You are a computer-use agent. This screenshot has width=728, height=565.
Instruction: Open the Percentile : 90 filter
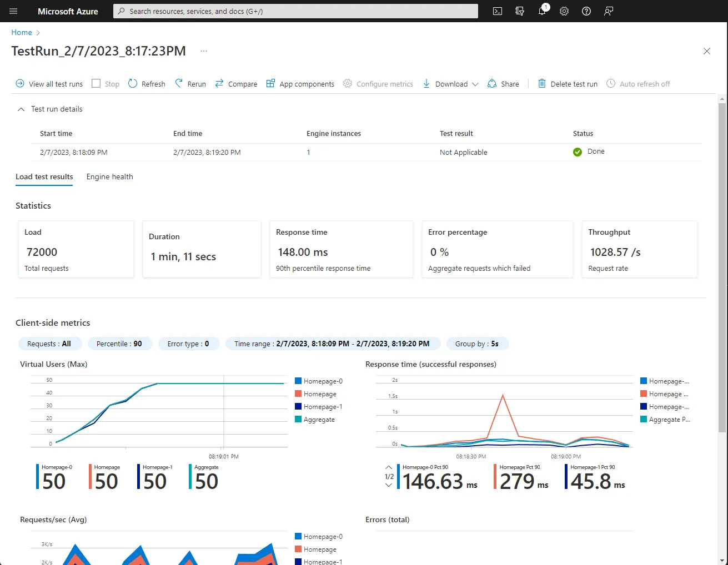[x=119, y=344]
